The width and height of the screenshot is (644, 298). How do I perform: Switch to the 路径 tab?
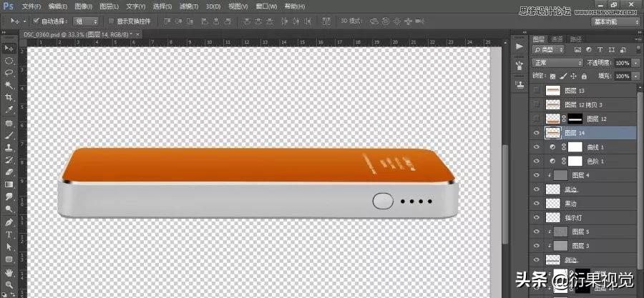tap(576, 39)
